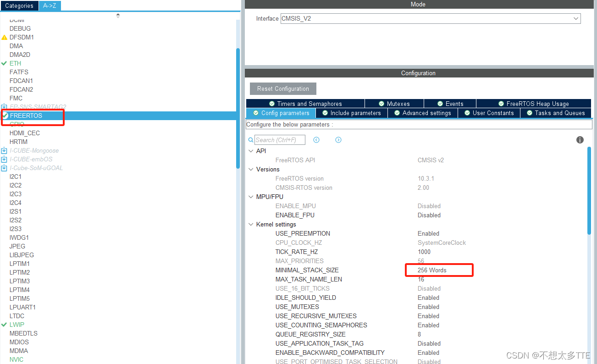
Task: Click the back navigation arrow beside the search box
Action: click(x=316, y=140)
